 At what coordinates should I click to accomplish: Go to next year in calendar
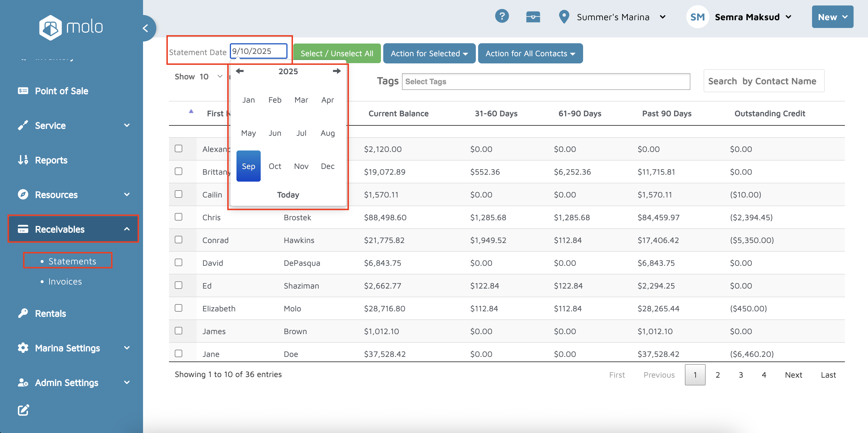point(336,71)
